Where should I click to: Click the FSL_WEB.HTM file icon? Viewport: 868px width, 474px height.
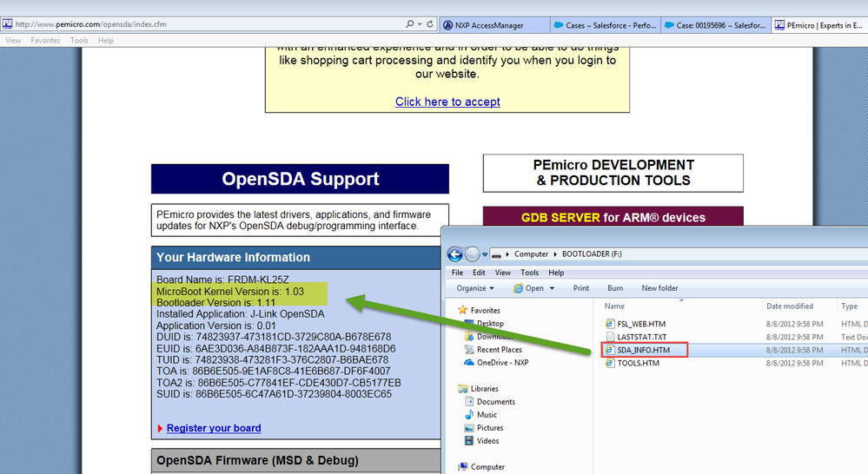tap(609, 324)
